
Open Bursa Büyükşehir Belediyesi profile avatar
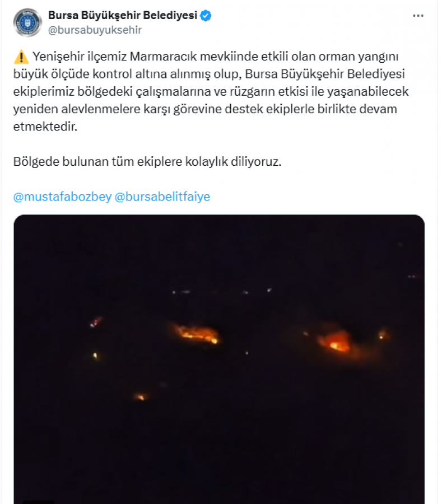(27, 22)
